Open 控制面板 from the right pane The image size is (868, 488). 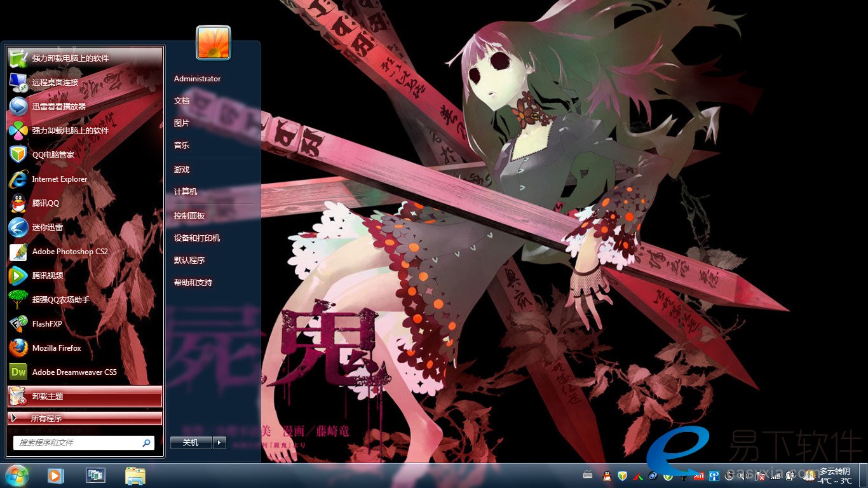[x=189, y=216]
